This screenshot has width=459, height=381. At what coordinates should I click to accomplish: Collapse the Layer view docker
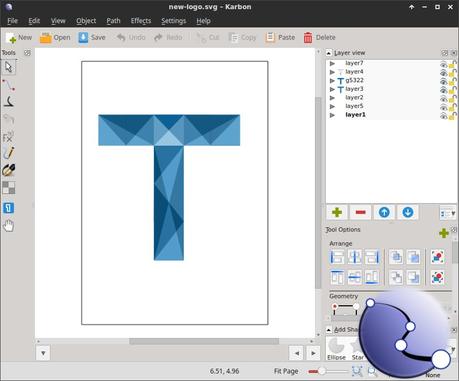tap(329, 53)
